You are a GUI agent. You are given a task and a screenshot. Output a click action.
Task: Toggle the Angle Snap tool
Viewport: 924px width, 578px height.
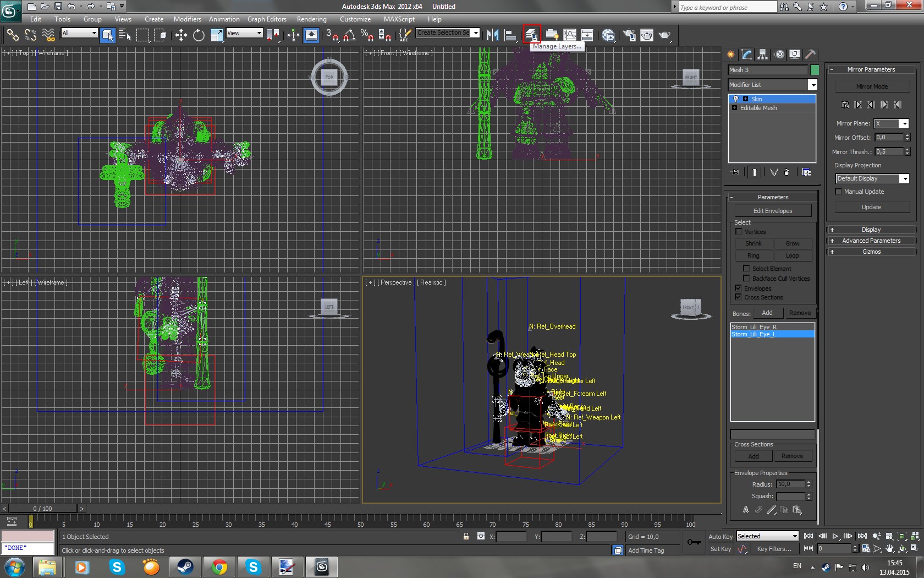pyautogui.click(x=349, y=35)
